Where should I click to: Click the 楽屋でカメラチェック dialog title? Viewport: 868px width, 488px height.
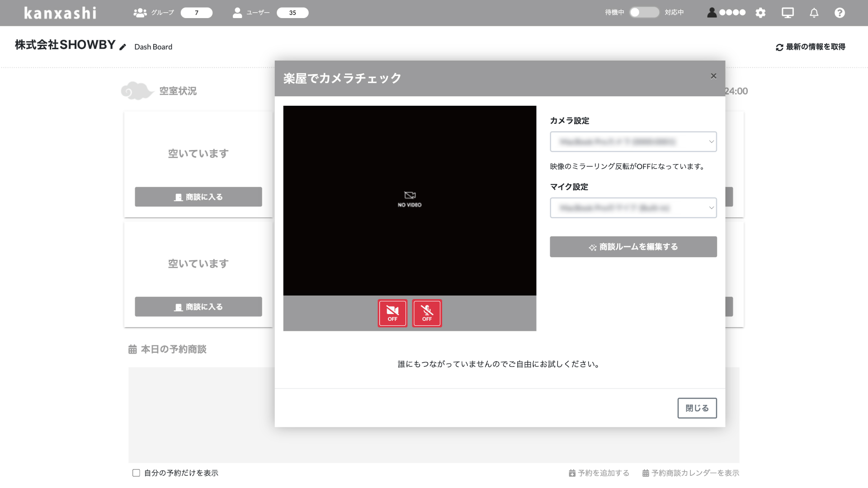342,78
